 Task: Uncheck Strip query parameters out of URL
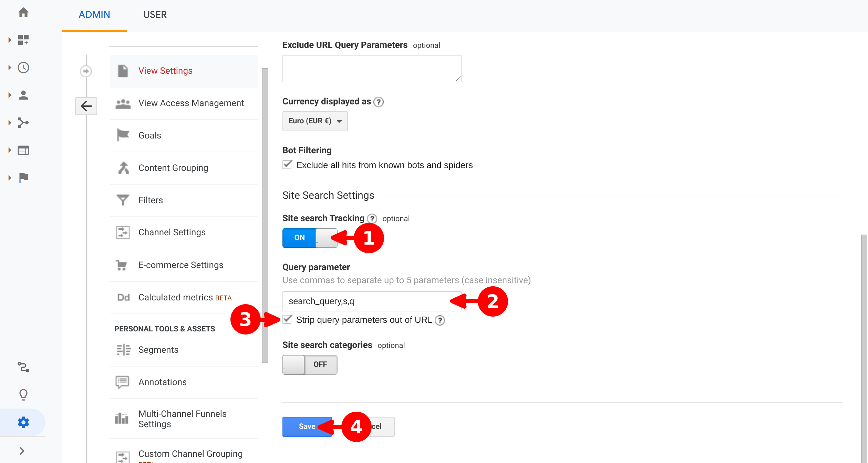pyautogui.click(x=287, y=320)
